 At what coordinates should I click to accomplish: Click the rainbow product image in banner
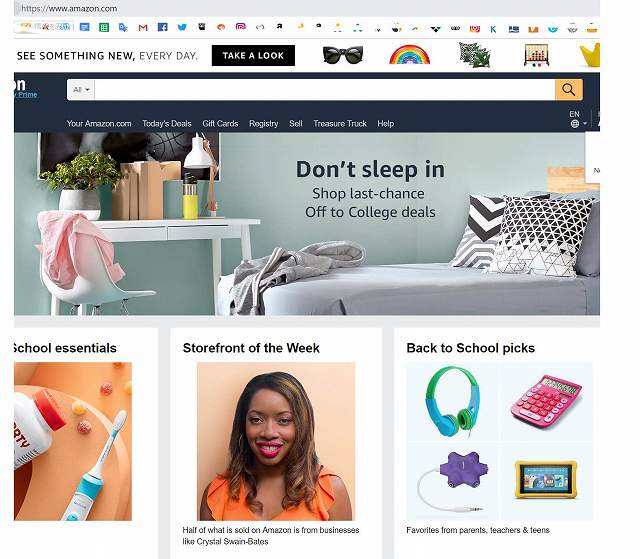(409, 55)
